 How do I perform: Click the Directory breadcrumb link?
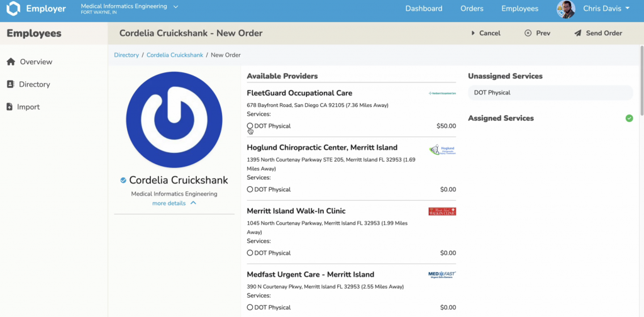coord(126,55)
